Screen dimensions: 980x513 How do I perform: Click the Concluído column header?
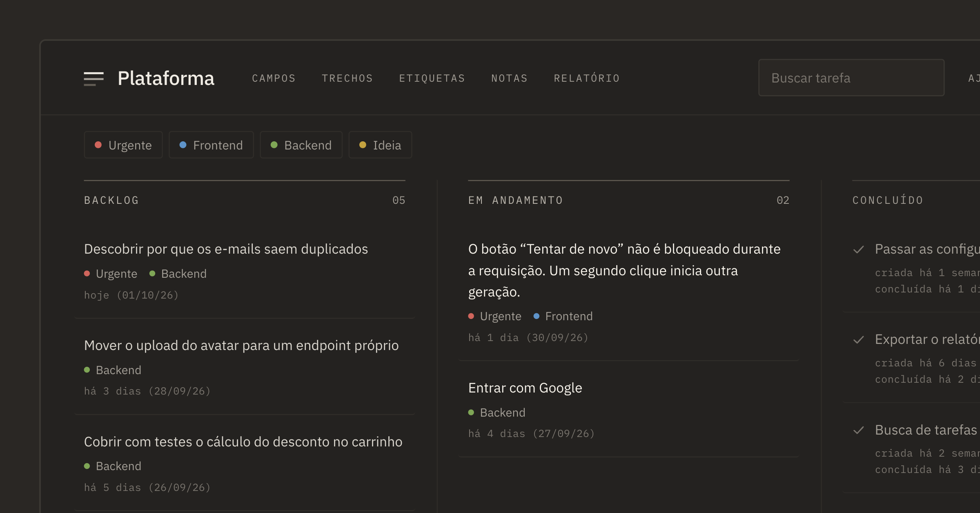(x=888, y=200)
